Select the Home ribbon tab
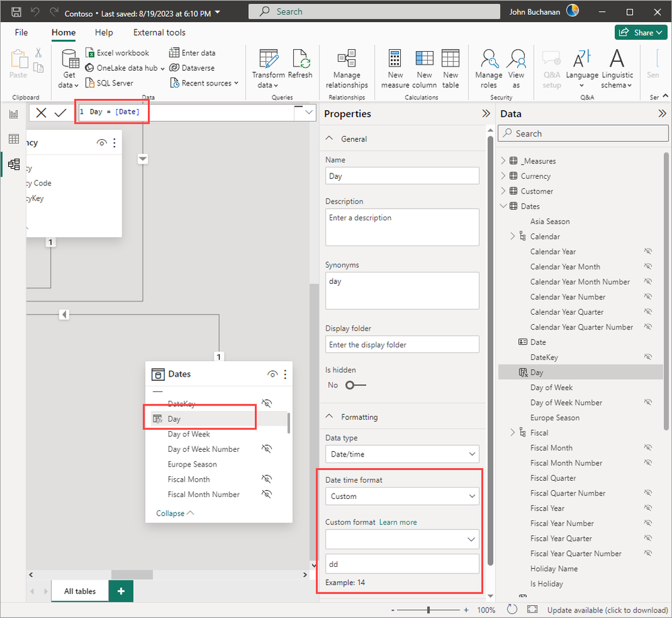Viewport: 672px width, 618px height. [x=63, y=32]
